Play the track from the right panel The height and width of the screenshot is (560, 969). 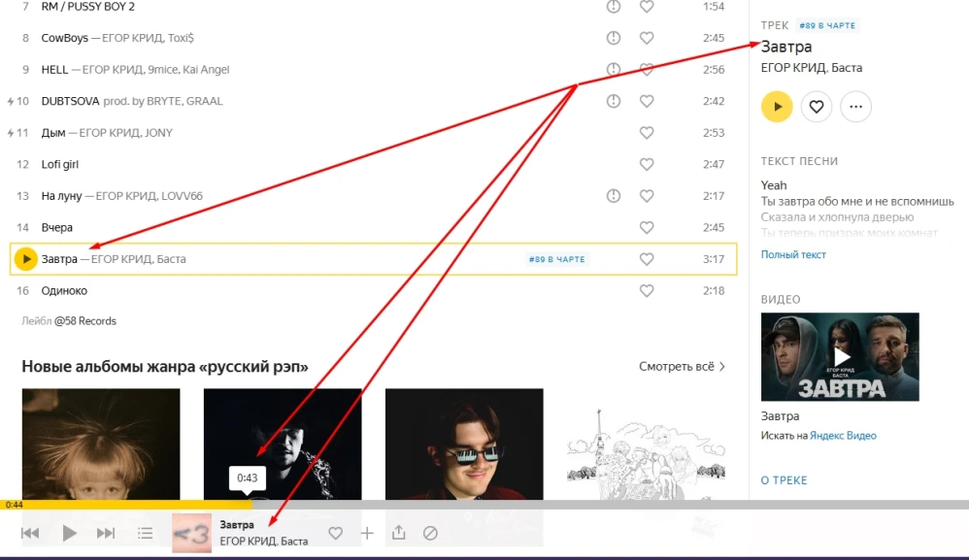(x=777, y=107)
